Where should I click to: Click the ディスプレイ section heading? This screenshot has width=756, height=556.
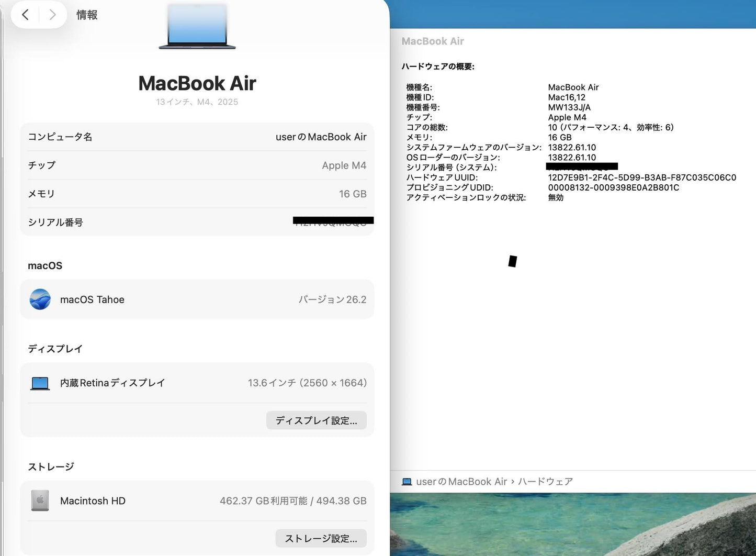[x=55, y=349]
